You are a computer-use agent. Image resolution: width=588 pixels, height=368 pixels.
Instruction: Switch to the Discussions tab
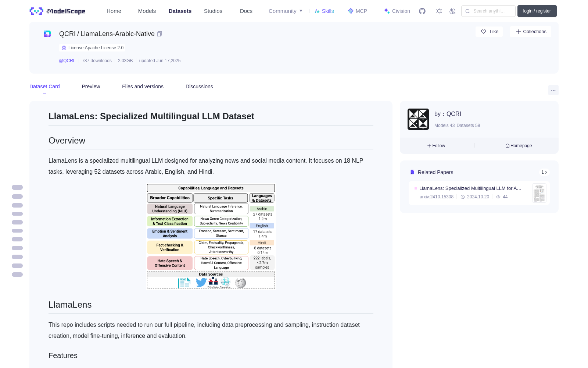coord(199,86)
